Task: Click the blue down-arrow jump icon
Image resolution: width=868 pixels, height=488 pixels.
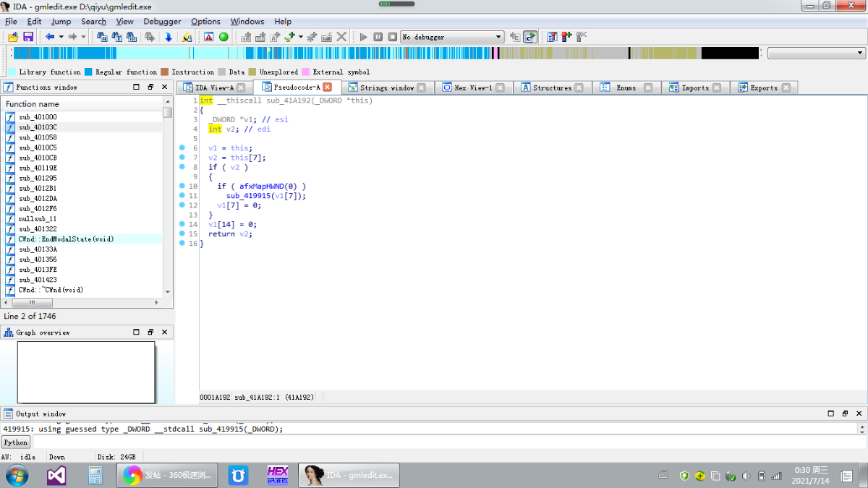Action: 169,37
